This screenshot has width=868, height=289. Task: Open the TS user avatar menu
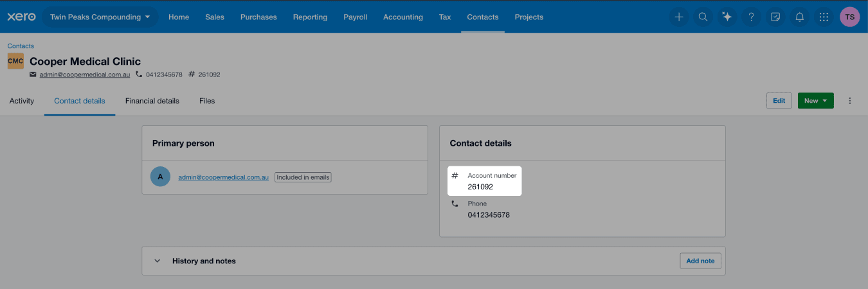click(849, 17)
